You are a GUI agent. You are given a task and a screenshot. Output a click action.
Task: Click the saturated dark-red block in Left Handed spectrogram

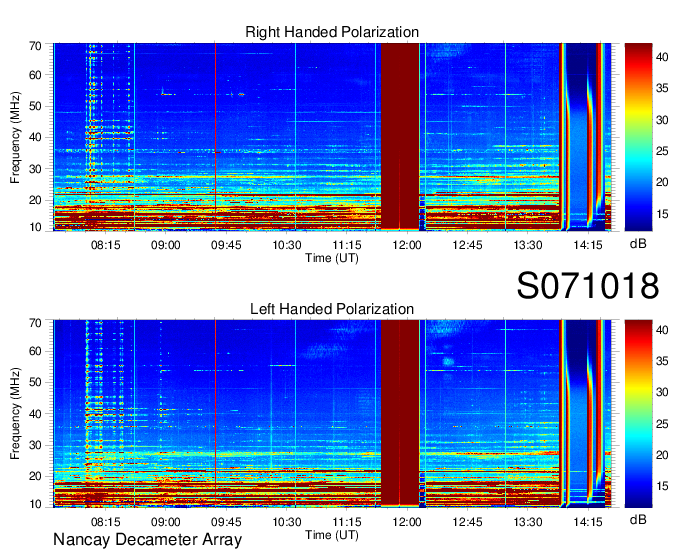pyautogui.click(x=400, y=413)
